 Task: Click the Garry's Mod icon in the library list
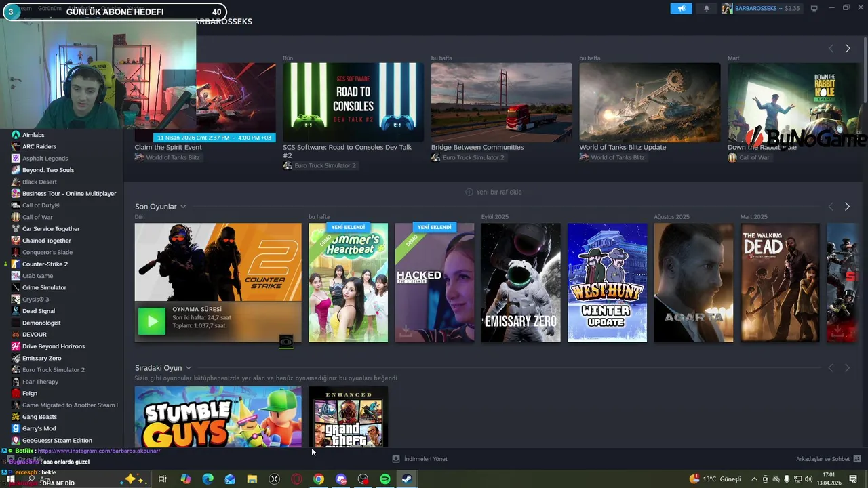tap(16, 428)
